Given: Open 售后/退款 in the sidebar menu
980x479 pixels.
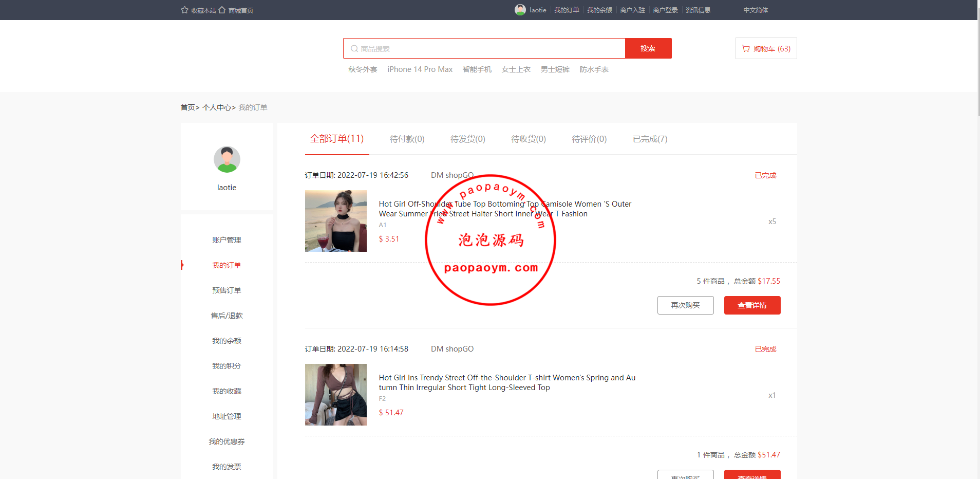Looking at the screenshot, I should (227, 316).
